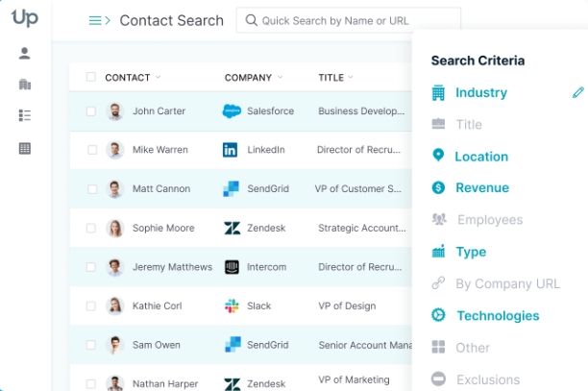
Task: Select Industry search criteria
Action: click(x=481, y=92)
